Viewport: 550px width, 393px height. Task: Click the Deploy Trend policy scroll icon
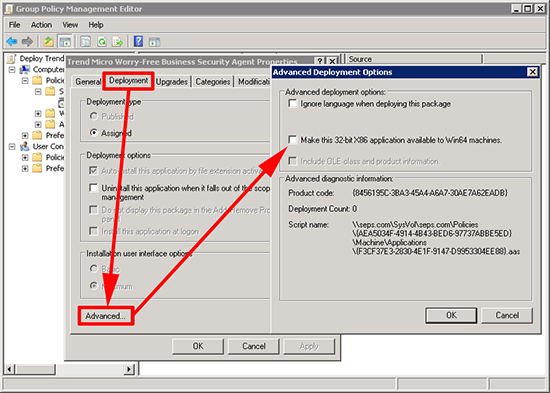click(12, 58)
